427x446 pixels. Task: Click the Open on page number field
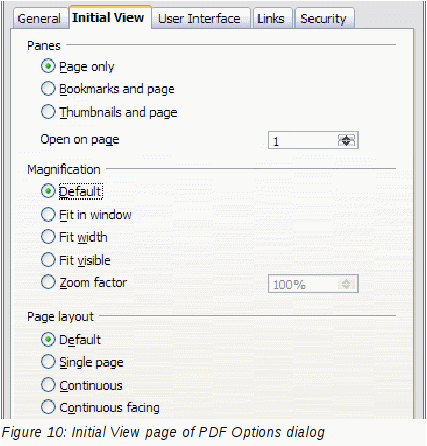click(303, 140)
